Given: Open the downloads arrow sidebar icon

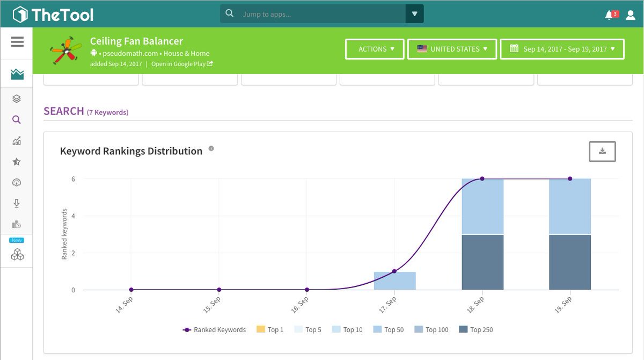Looking at the screenshot, I should (x=17, y=203).
